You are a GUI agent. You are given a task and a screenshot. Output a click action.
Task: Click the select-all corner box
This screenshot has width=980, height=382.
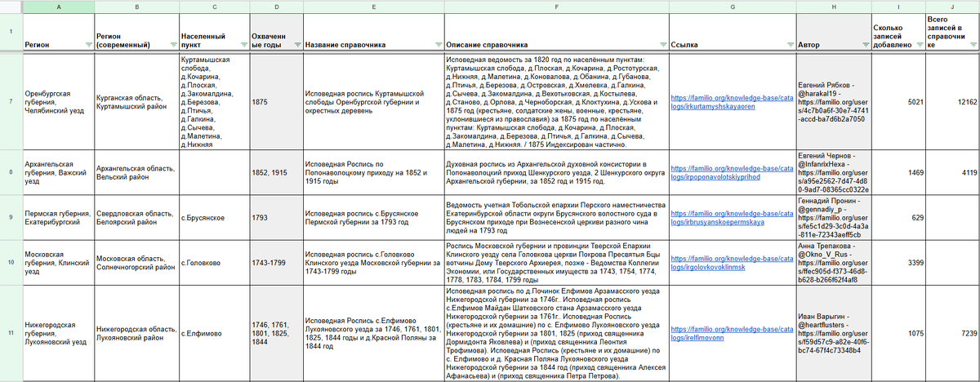[11, 6]
